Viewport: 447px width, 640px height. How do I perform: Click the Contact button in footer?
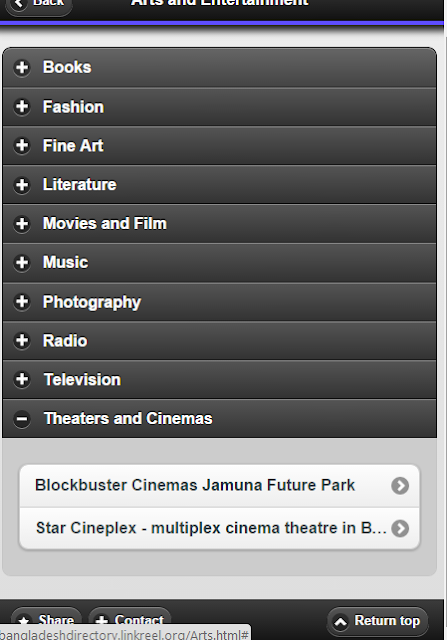click(x=130, y=621)
